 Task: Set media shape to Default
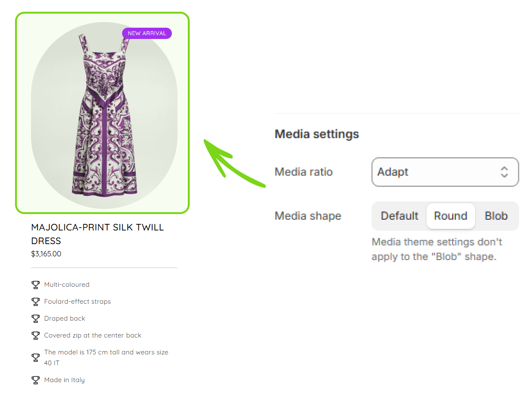pyautogui.click(x=399, y=216)
